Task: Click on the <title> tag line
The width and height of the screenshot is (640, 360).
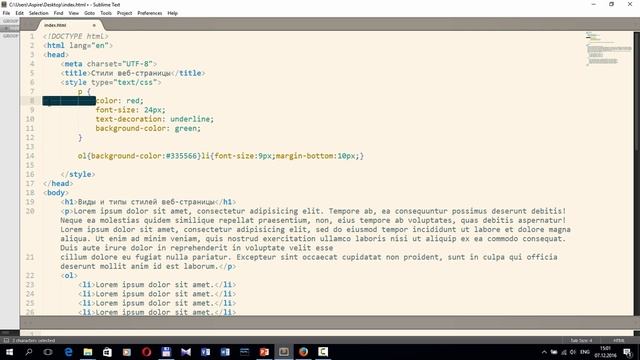Action: point(133,73)
